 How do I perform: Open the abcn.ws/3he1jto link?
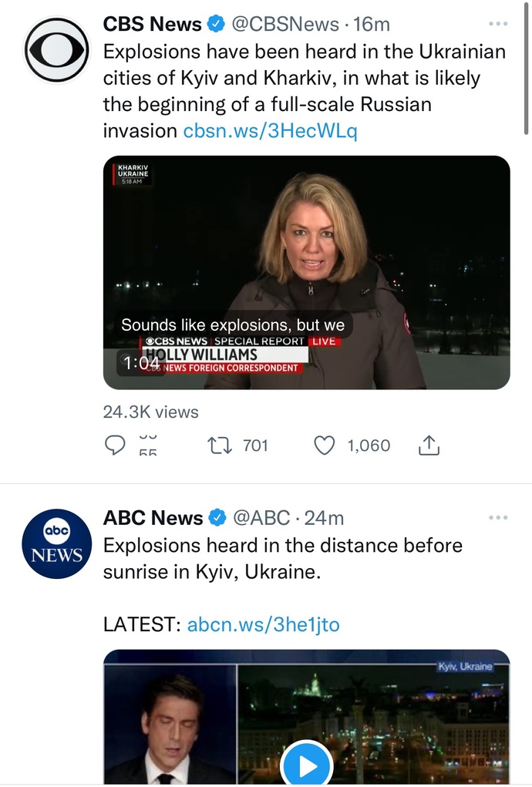click(x=263, y=625)
